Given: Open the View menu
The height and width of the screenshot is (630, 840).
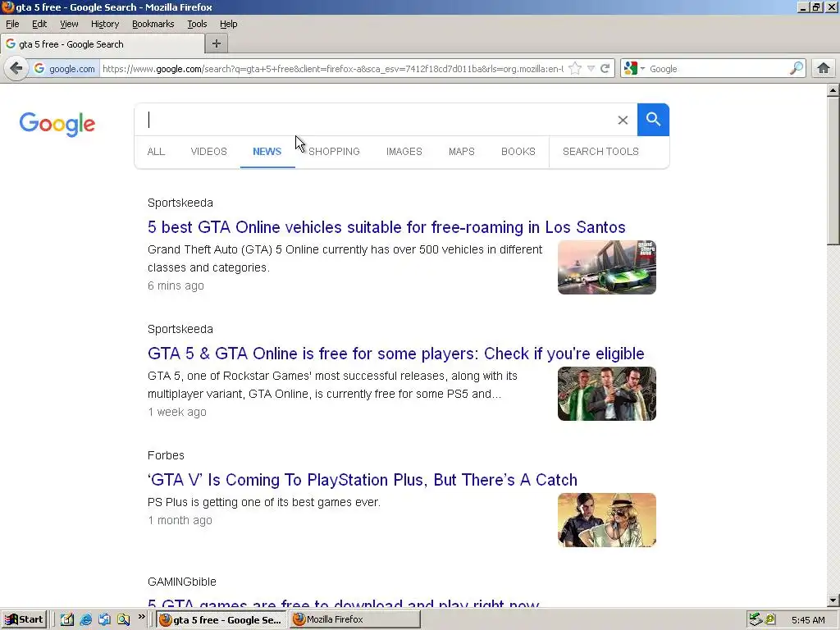Looking at the screenshot, I should pos(69,24).
